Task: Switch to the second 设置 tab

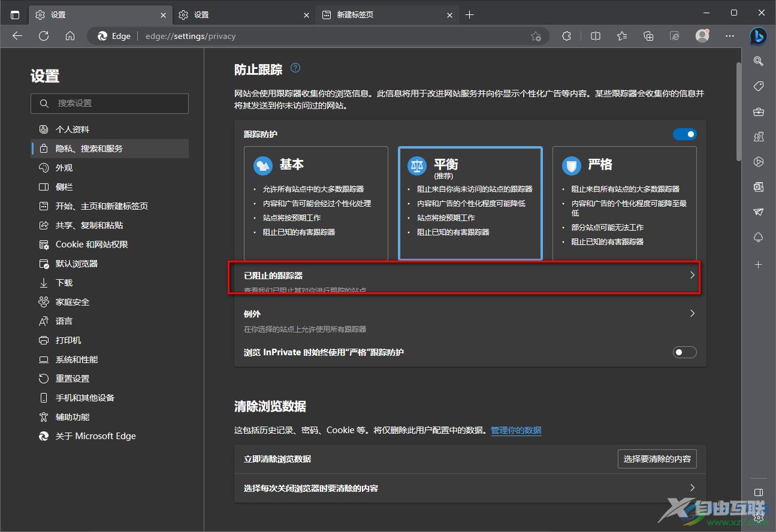Action: click(x=244, y=14)
